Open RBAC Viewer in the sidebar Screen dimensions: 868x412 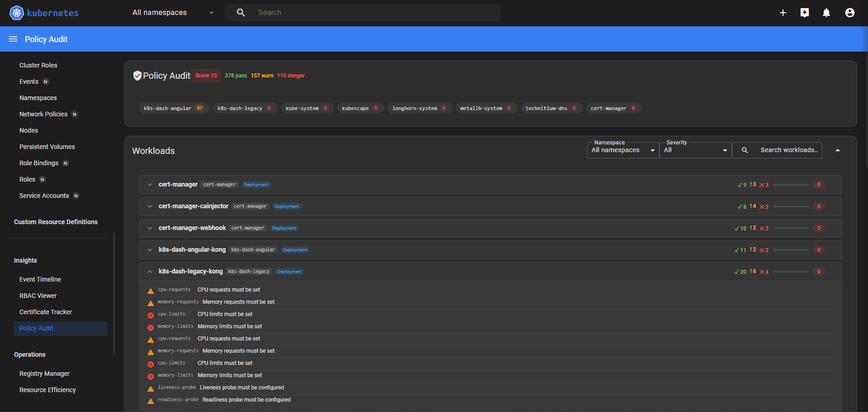[x=38, y=296]
